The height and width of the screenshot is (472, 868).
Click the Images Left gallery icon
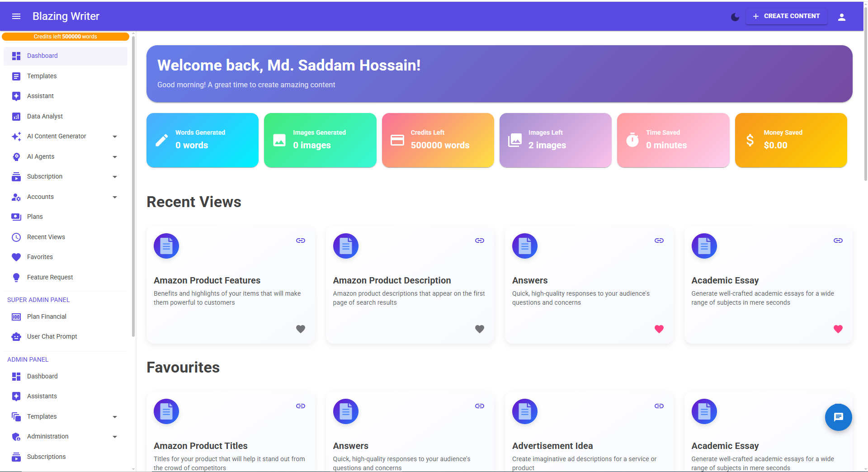point(515,140)
